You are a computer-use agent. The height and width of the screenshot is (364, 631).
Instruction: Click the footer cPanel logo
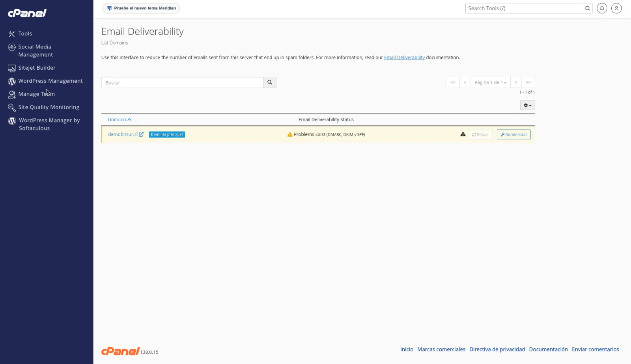point(120,351)
